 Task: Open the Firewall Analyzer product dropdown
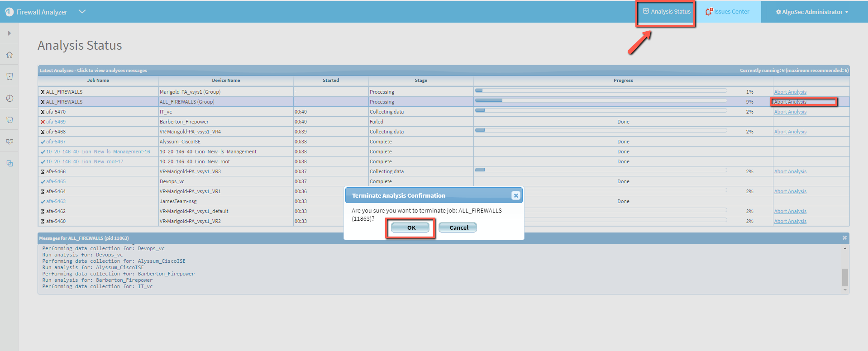(82, 12)
